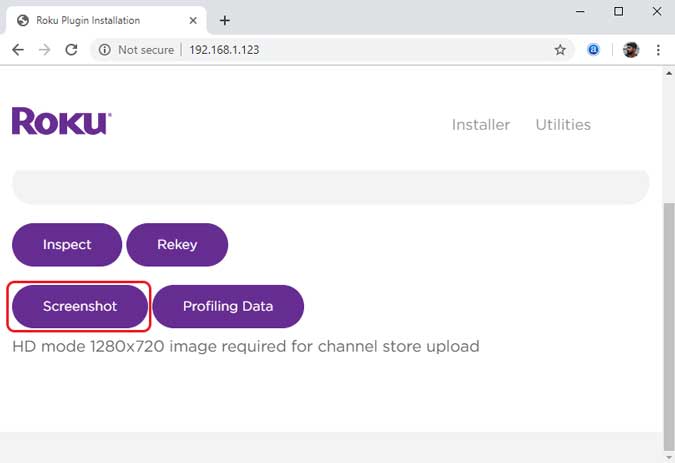
Task: Maximize the Chrome window
Action: 619,12
